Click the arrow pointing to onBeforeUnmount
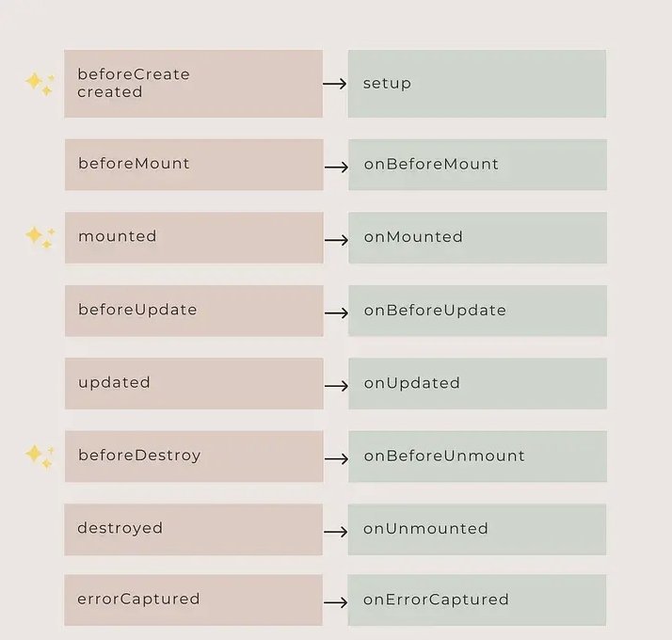672x640 pixels. click(336, 458)
